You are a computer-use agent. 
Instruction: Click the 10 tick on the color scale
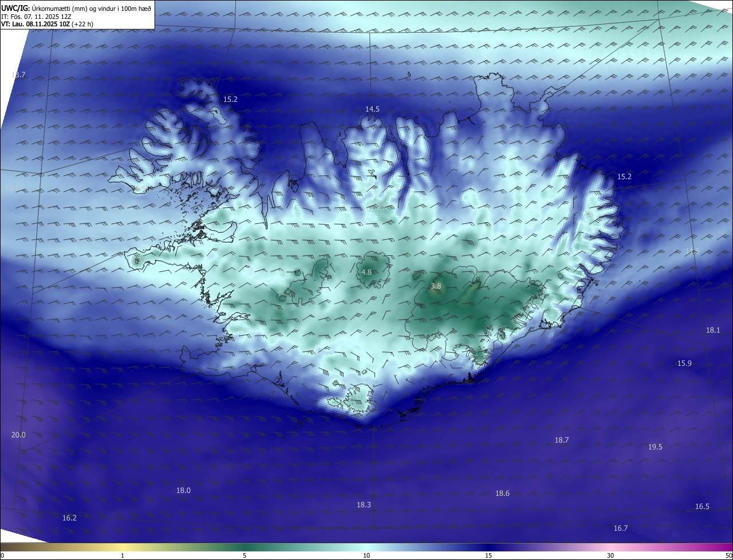point(366,555)
